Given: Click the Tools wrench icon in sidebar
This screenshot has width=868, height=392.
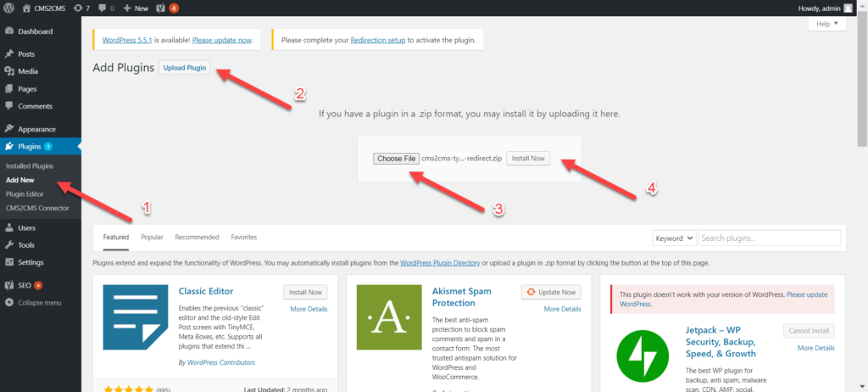Looking at the screenshot, I should tap(8, 244).
